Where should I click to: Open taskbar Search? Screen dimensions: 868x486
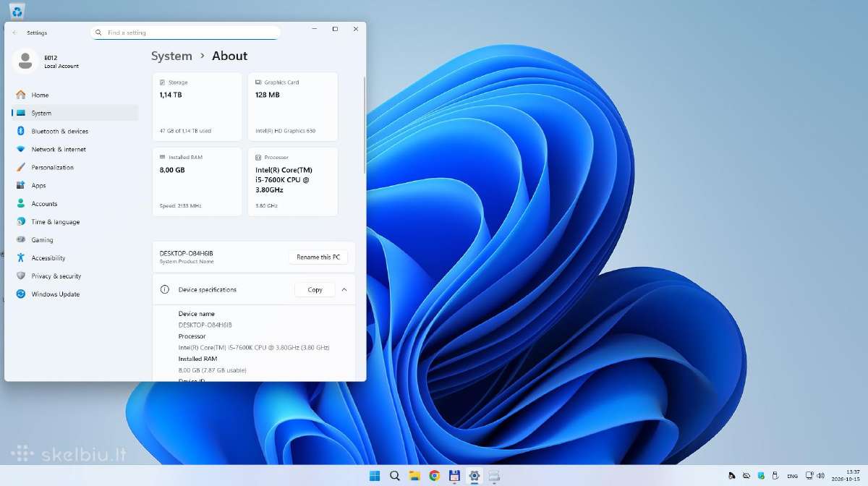395,475
